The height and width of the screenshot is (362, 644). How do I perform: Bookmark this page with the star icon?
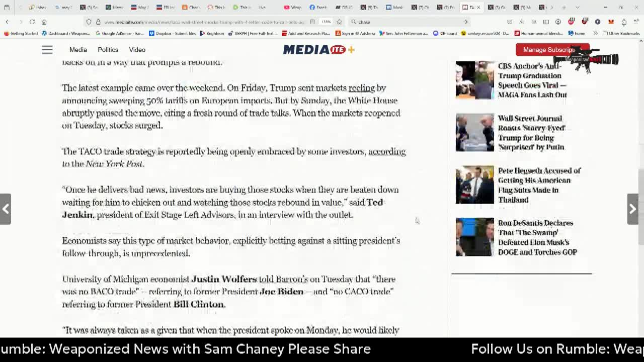coord(339,22)
